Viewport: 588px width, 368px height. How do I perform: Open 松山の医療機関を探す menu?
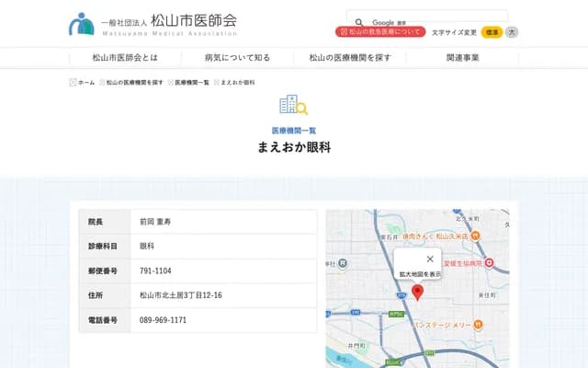click(350, 57)
